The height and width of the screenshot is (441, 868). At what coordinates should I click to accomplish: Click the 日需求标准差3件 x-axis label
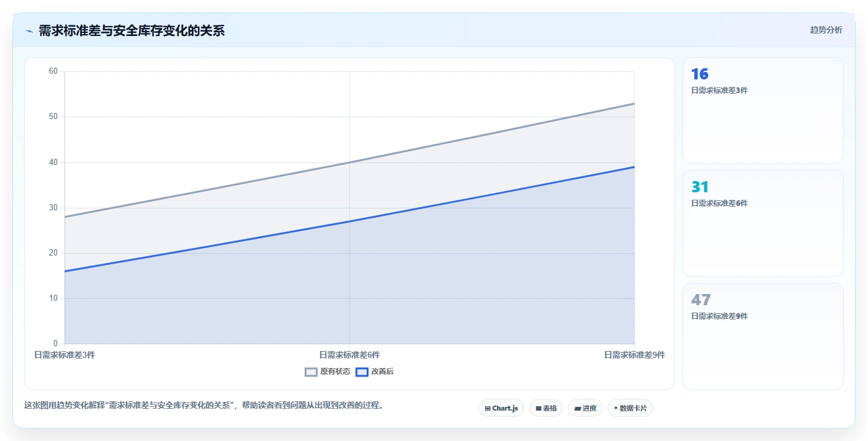pos(65,355)
